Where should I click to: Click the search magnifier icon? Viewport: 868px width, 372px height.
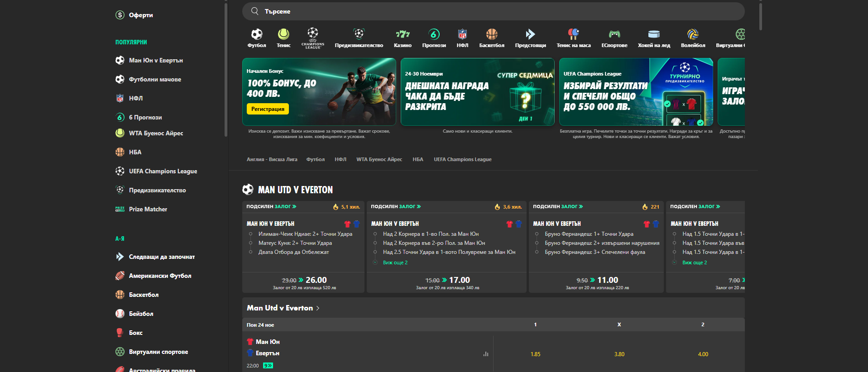pyautogui.click(x=255, y=11)
